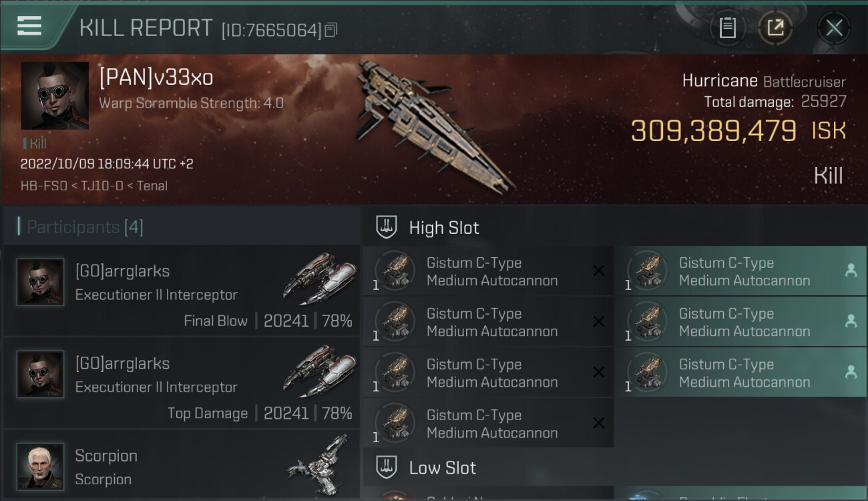
Task: Click the HB-FS0 < TJ10-0 < Tenal location link
Action: coord(94,186)
